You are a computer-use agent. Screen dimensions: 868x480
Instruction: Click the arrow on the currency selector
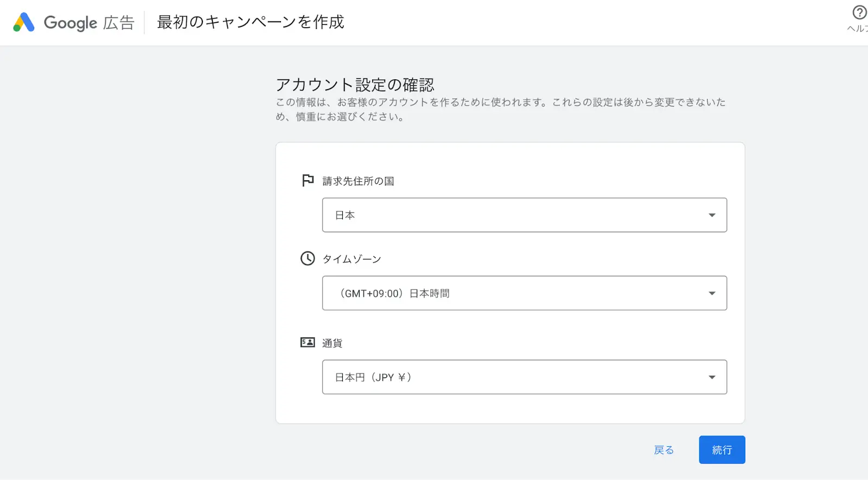(712, 377)
